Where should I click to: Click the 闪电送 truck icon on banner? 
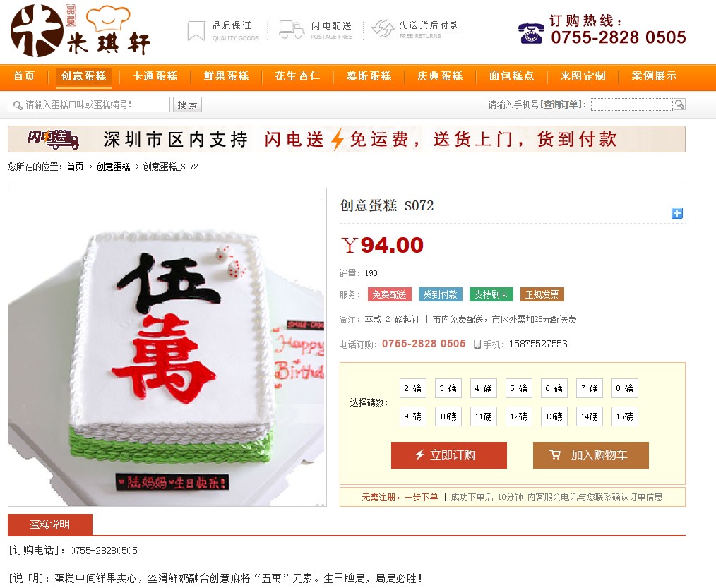point(54,139)
